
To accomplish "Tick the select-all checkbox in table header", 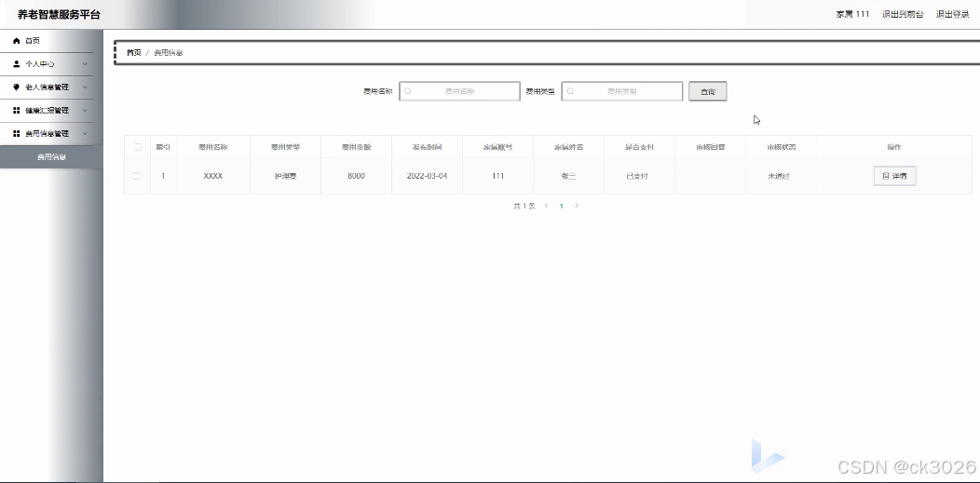I will pyautogui.click(x=138, y=147).
